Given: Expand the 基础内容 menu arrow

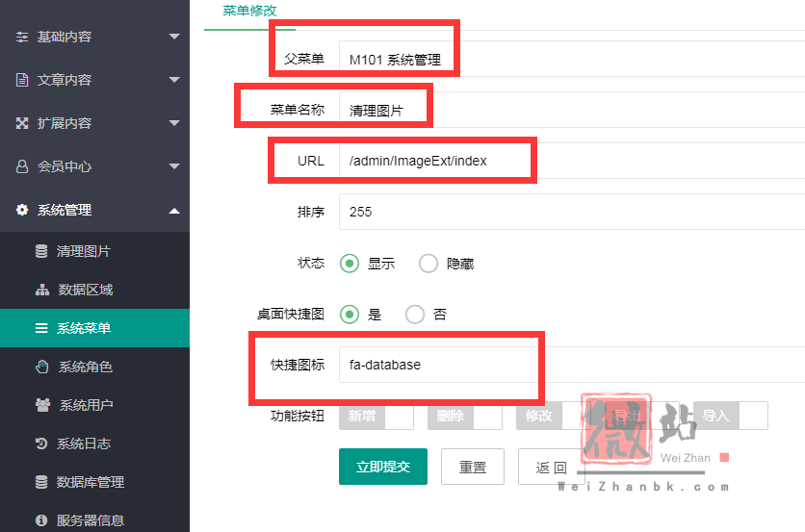Looking at the screenshot, I should (174, 37).
